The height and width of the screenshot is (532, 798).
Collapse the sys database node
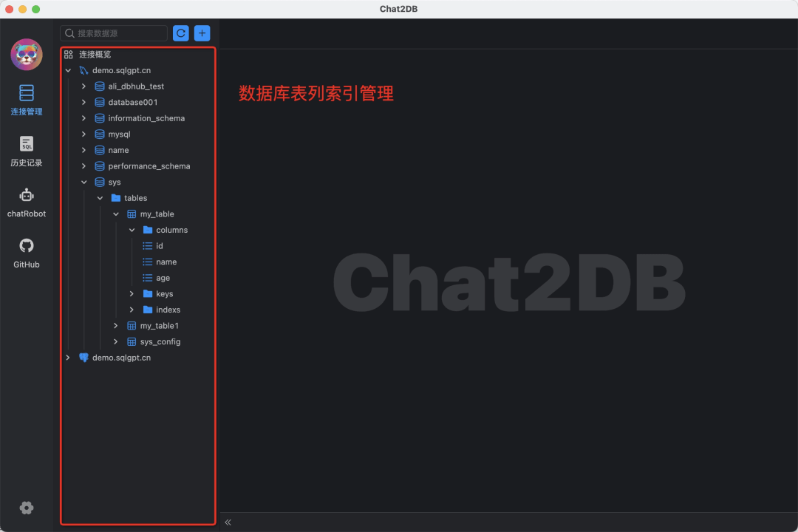(x=84, y=183)
